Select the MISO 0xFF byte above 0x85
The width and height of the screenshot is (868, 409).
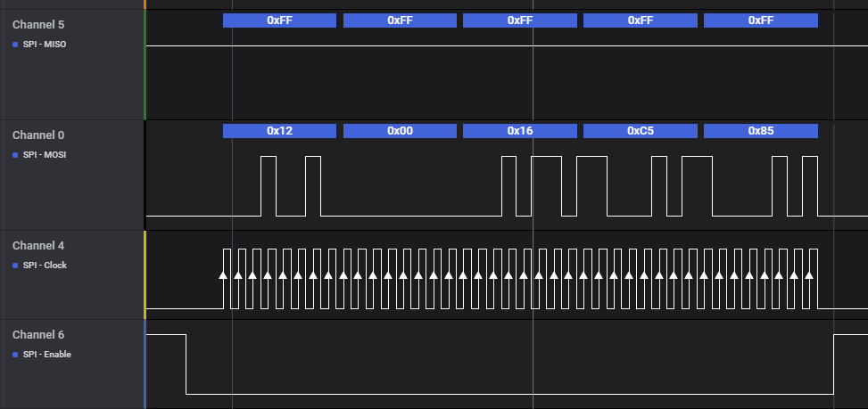click(x=761, y=20)
